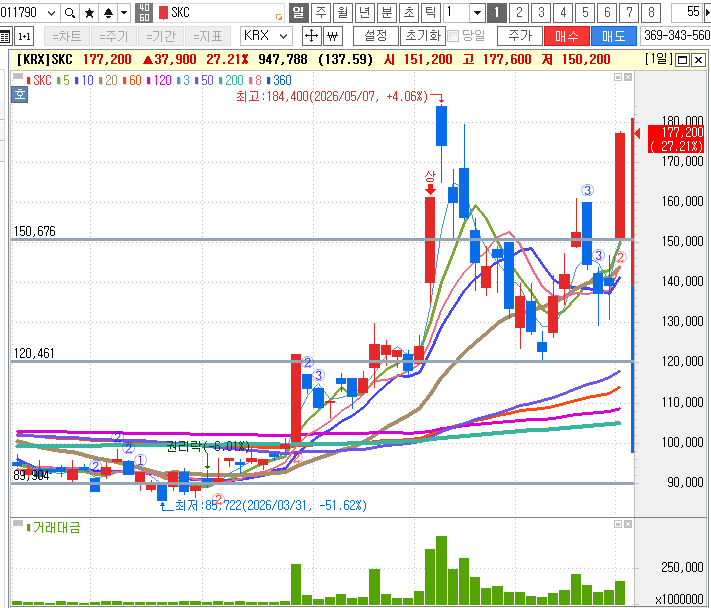Viewport: 711px width, 608px height.
Task: Click the small orange corner icon in the SKC field
Action: click(x=279, y=17)
